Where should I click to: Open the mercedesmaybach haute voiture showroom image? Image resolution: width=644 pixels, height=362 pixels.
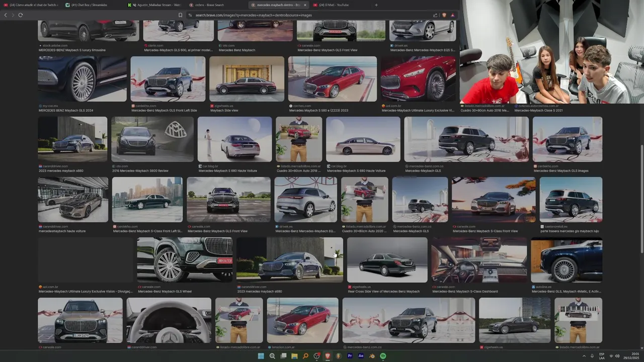pos(73,200)
